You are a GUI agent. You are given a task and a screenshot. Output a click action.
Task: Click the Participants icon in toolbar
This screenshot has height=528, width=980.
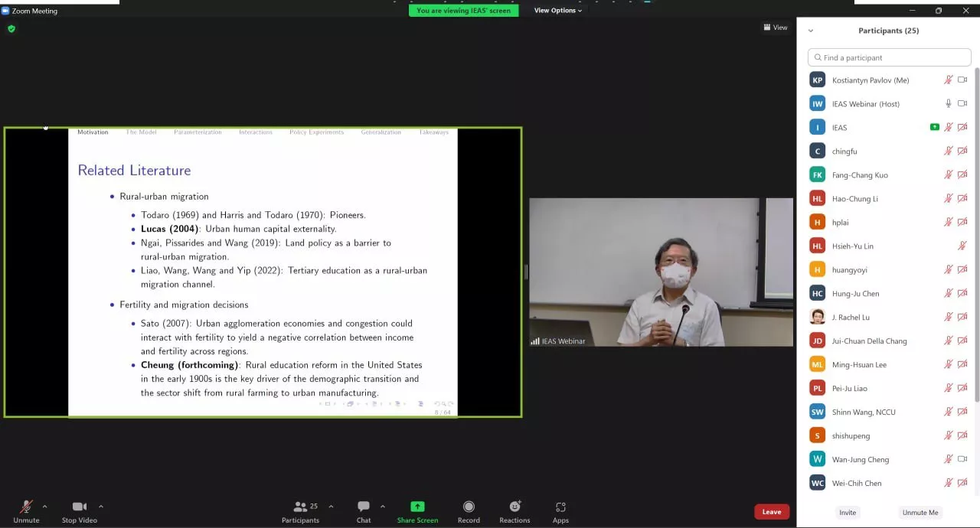tap(300, 507)
